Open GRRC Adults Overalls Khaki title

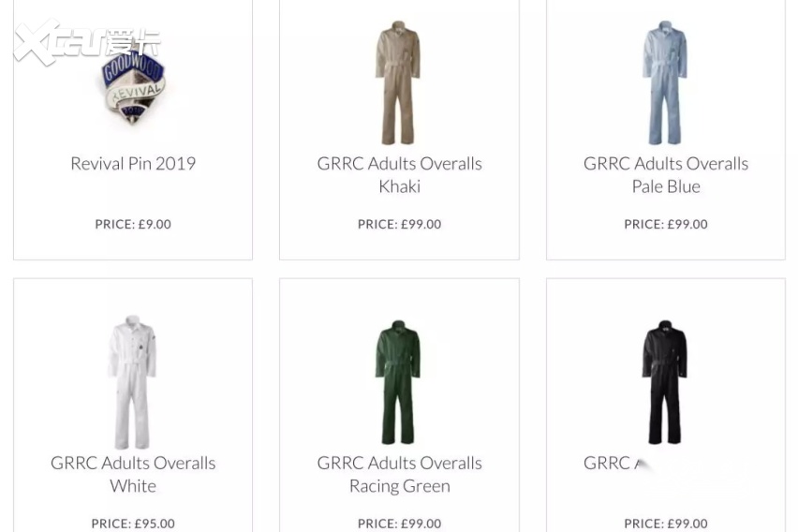(400, 174)
